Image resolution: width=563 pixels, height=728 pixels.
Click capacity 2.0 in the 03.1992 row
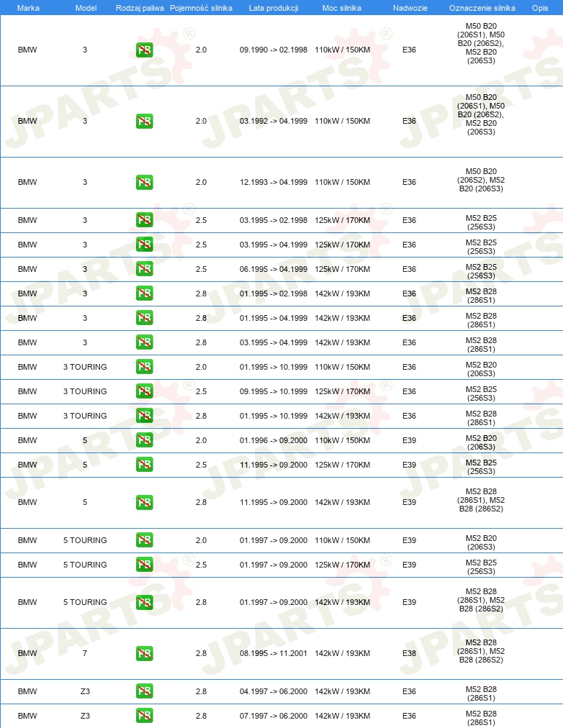click(x=201, y=121)
